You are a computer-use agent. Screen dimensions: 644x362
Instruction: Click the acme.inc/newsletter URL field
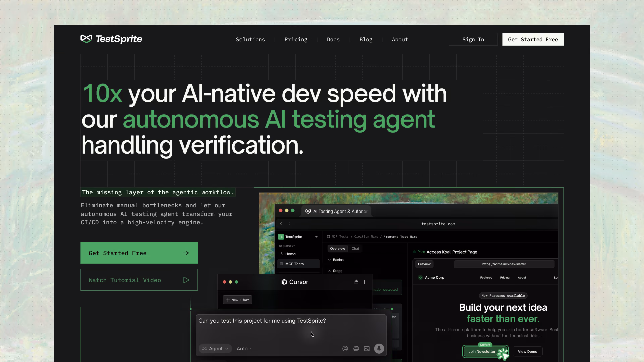(504, 264)
